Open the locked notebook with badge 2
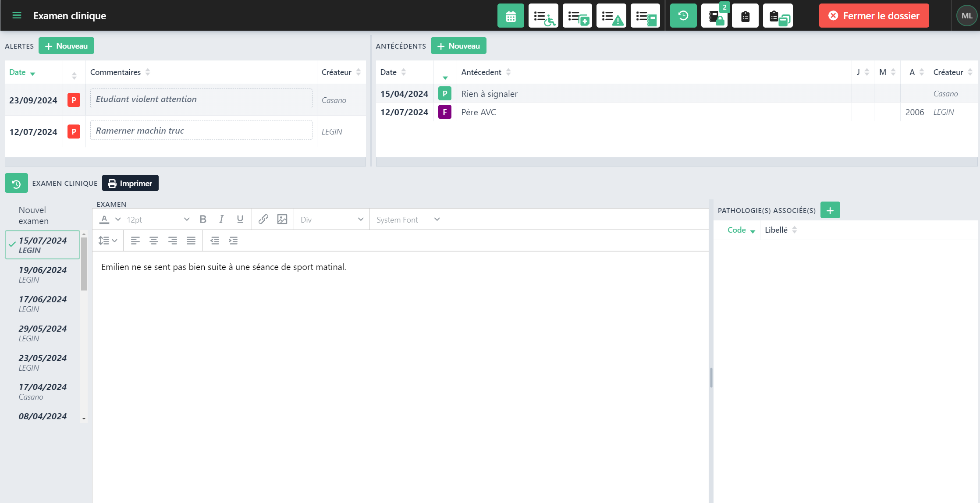 tap(715, 16)
